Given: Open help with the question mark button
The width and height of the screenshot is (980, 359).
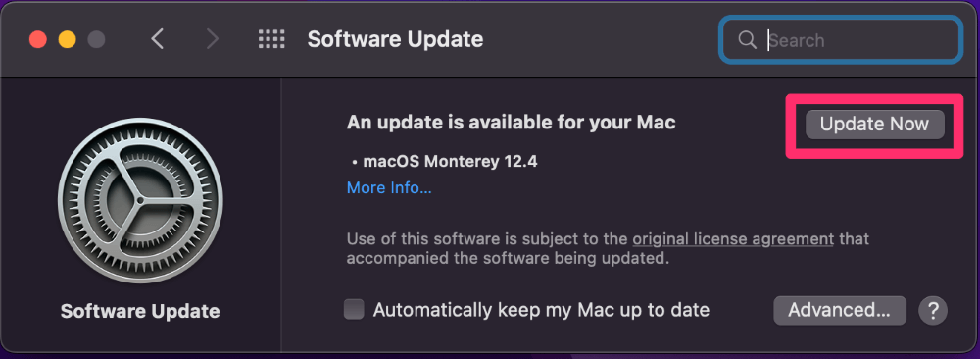Looking at the screenshot, I should coord(933,310).
